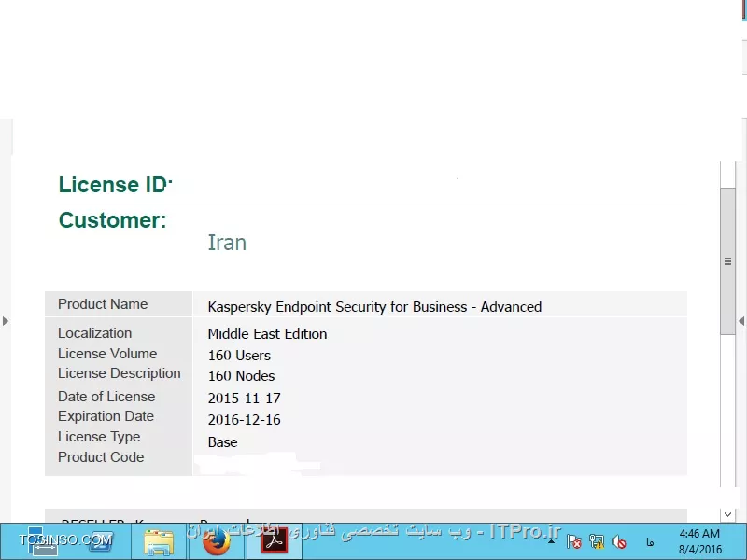747x560 pixels.
Task: Select the 160 Users value
Action: click(x=239, y=356)
